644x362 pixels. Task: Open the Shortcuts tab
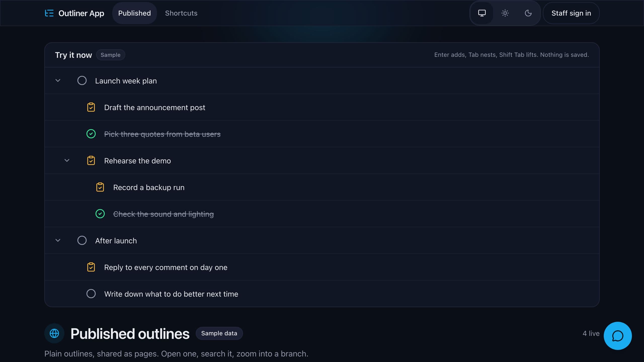(x=181, y=13)
